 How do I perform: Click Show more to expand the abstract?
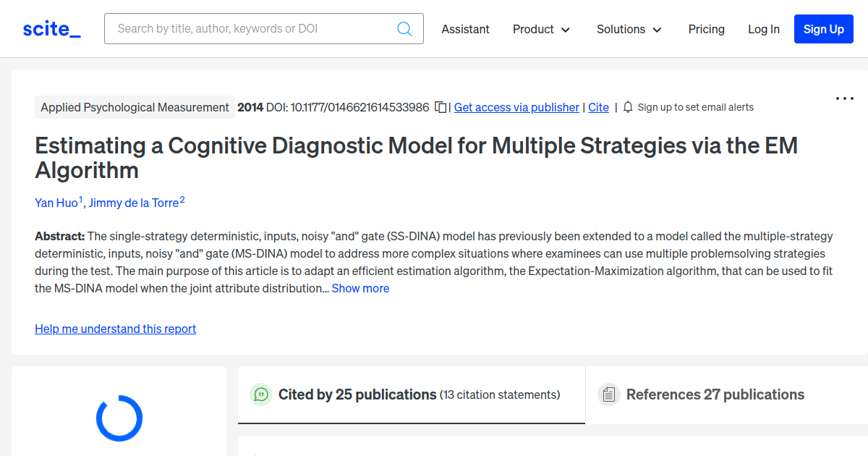(360, 288)
